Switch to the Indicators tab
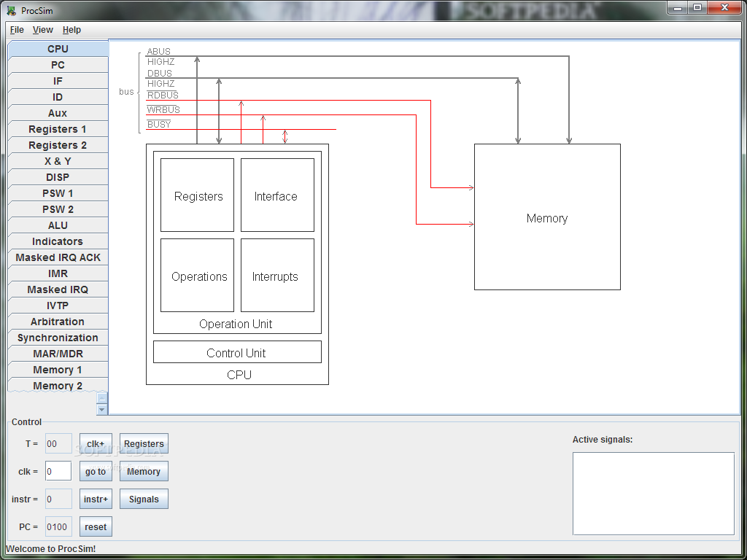The width and height of the screenshot is (747, 560). coord(58,241)
